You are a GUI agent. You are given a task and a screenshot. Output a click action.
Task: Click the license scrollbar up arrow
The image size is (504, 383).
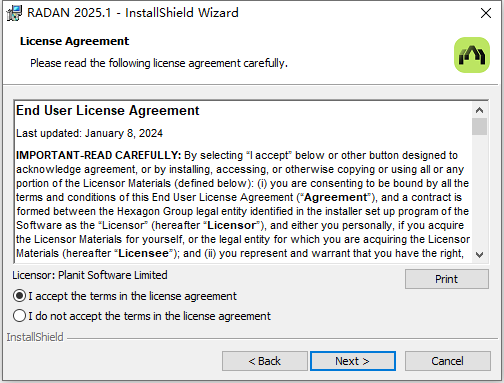[479, 110]
